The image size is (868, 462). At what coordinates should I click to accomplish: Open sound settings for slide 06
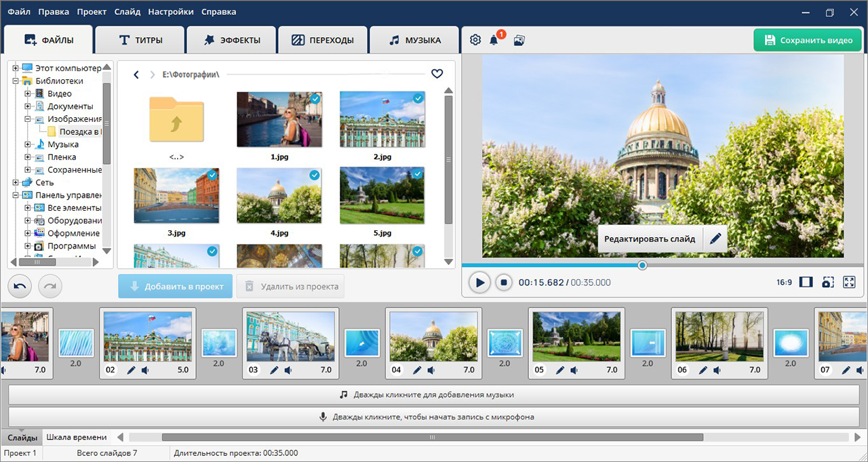[x=717, y=371]
